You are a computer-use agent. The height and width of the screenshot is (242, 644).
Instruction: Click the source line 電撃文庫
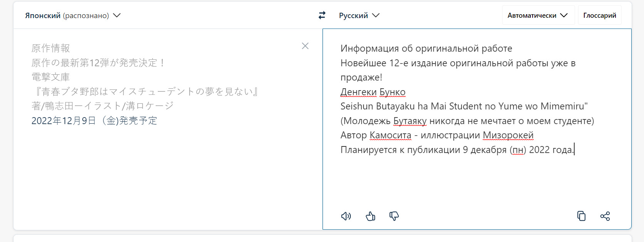click(50, 77)
